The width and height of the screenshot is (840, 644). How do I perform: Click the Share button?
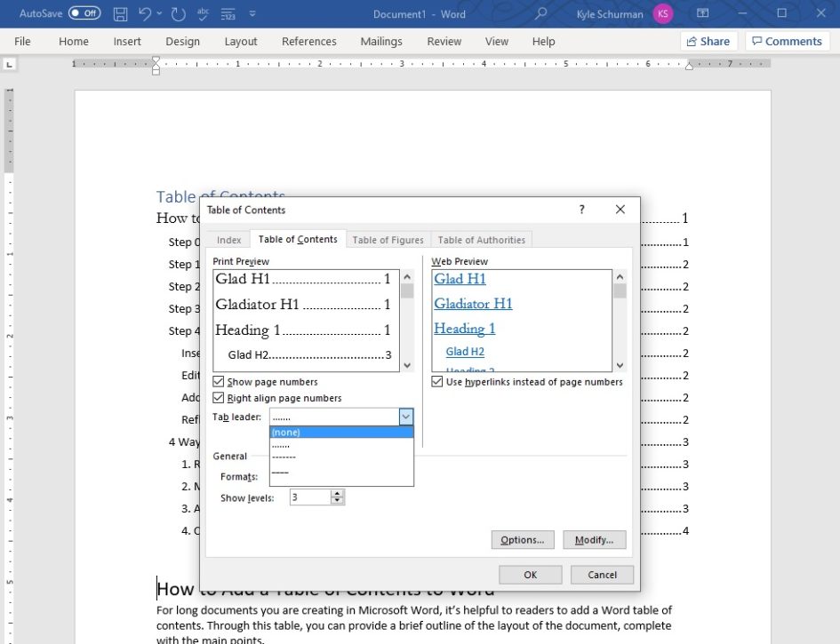(x=709, y=41)
